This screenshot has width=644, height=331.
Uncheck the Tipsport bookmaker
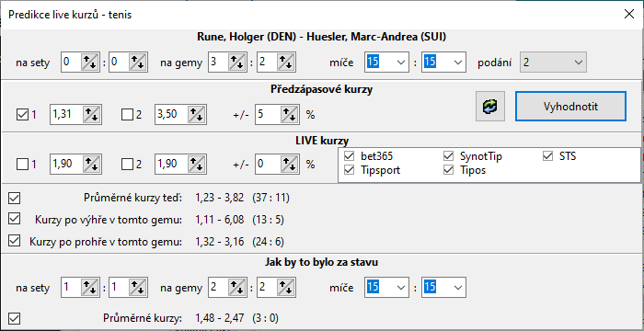350,170
